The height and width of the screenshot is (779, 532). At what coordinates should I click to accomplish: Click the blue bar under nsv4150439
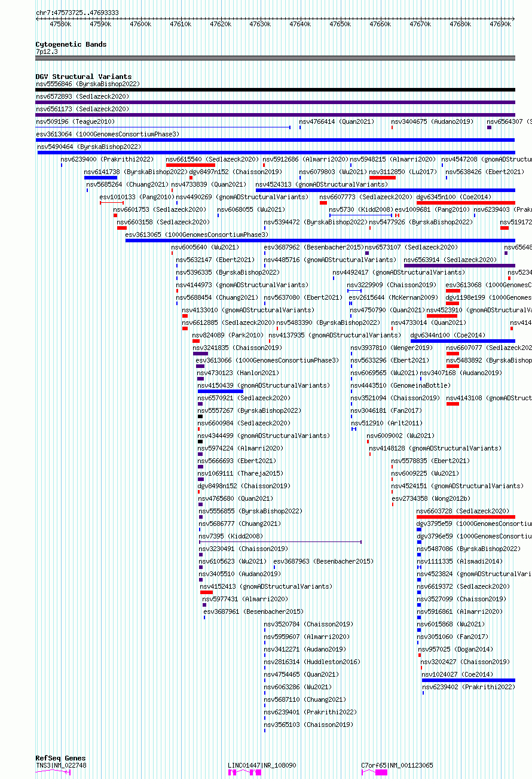[x=220, y=391]
